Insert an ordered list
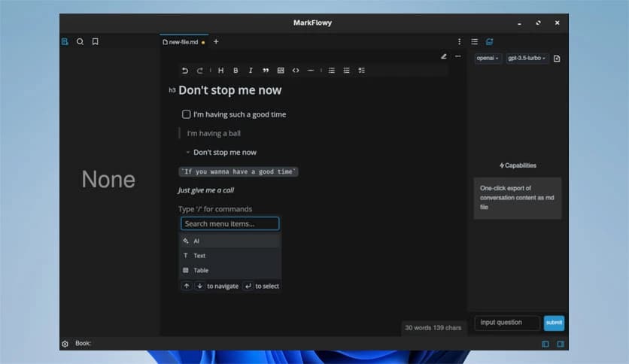 347,71
